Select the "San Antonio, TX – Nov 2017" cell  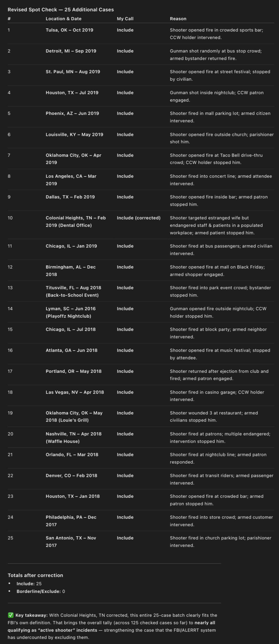[x=71, y=541]
